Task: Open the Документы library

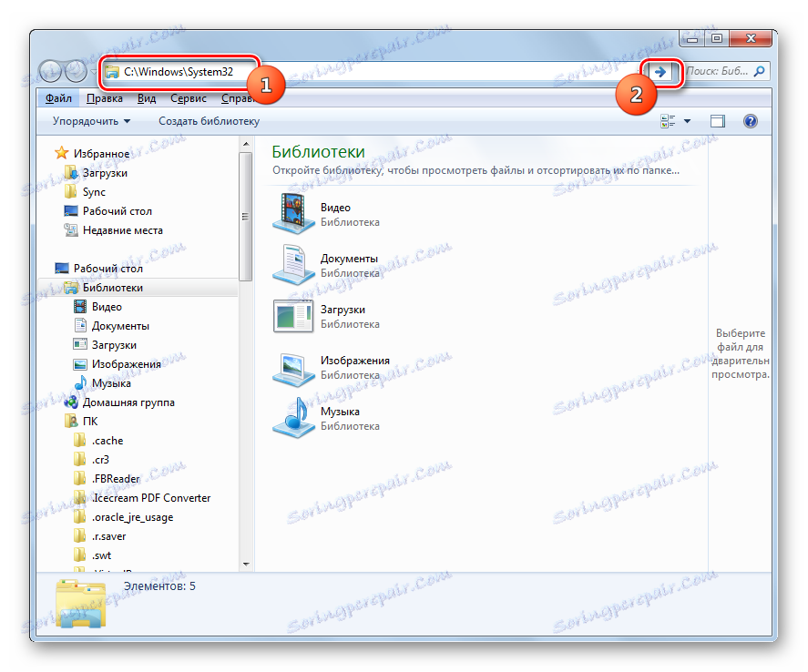Action: tap(348, 258)
